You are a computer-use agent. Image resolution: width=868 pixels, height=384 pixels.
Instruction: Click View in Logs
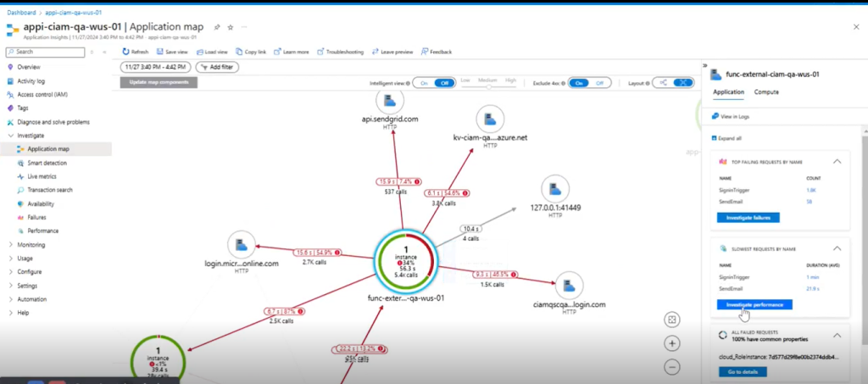coord(731,117)
